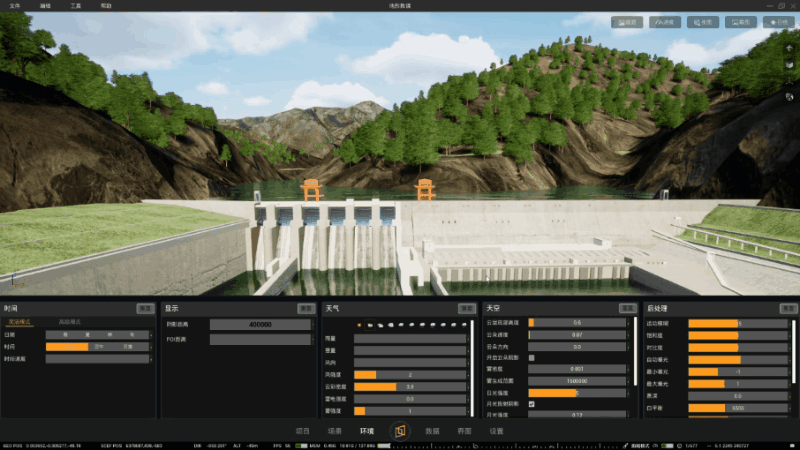Click the reset button in the 后处理 panel header
The image size is (800, 450).
pyautogui.click(x=788, y=309)
